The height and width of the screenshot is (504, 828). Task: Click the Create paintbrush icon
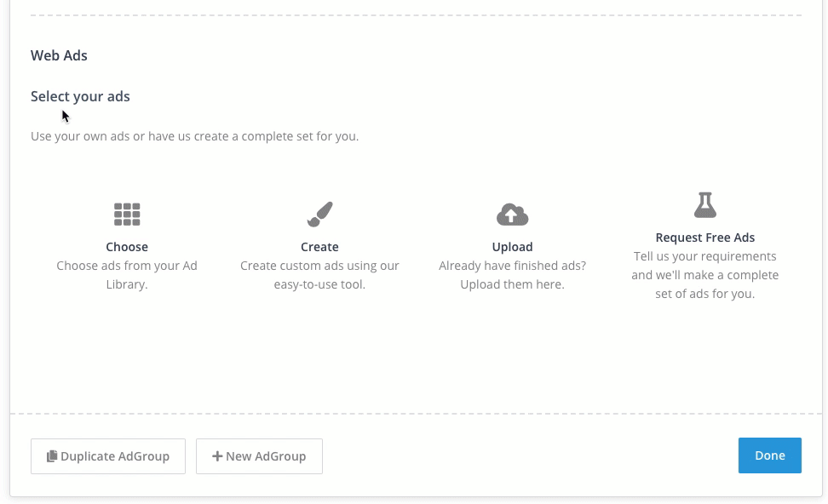click(x=319, y=215)
